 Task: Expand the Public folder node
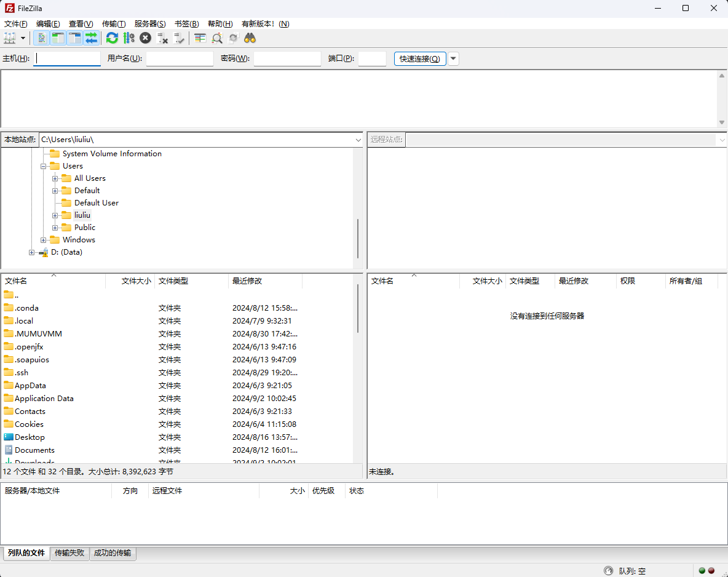(55, 228)
